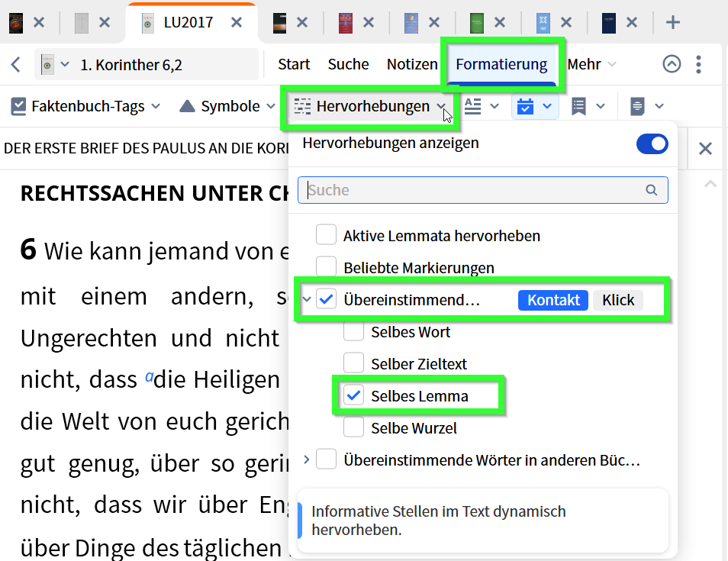Viewport: 728px width, 561px height.
Task: Switch to the gray cross book tab
Action: click(x=82, y=23)
